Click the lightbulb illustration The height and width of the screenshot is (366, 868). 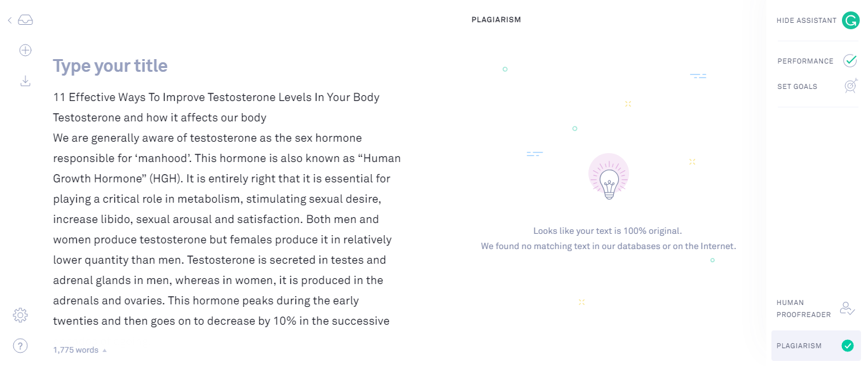pos(609,177)
